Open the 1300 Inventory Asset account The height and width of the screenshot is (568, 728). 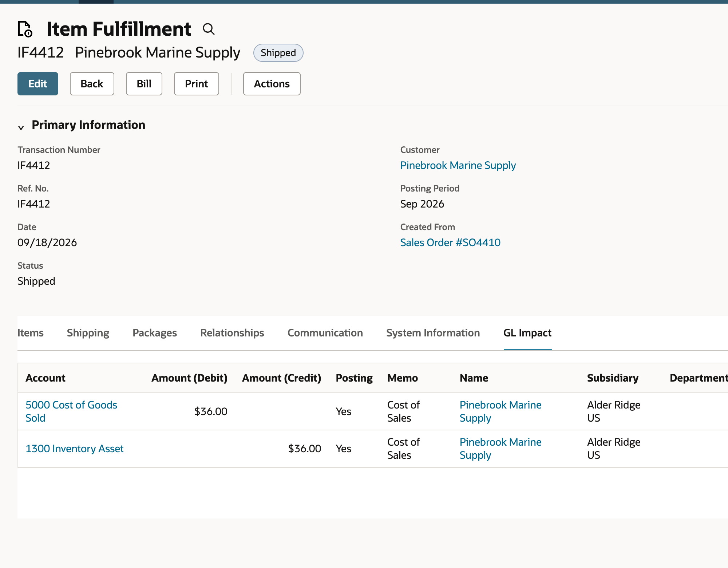75,449
